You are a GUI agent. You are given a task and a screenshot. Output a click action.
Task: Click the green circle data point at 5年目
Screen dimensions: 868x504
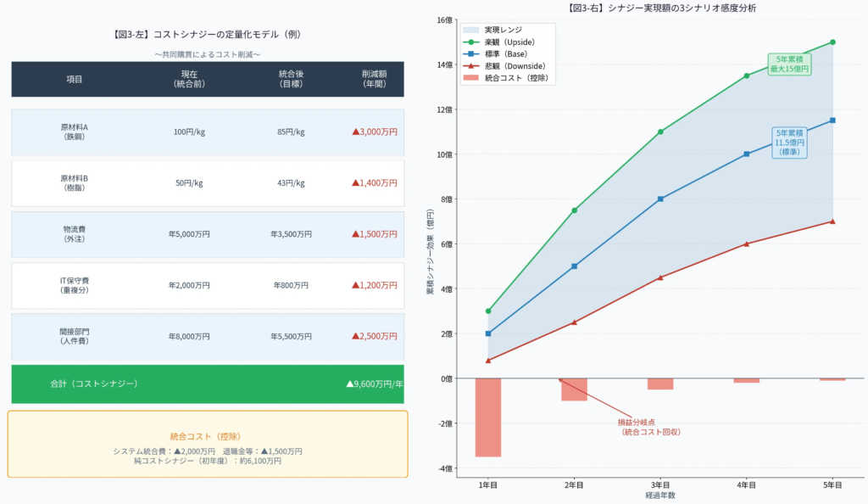tap(832, 42)
